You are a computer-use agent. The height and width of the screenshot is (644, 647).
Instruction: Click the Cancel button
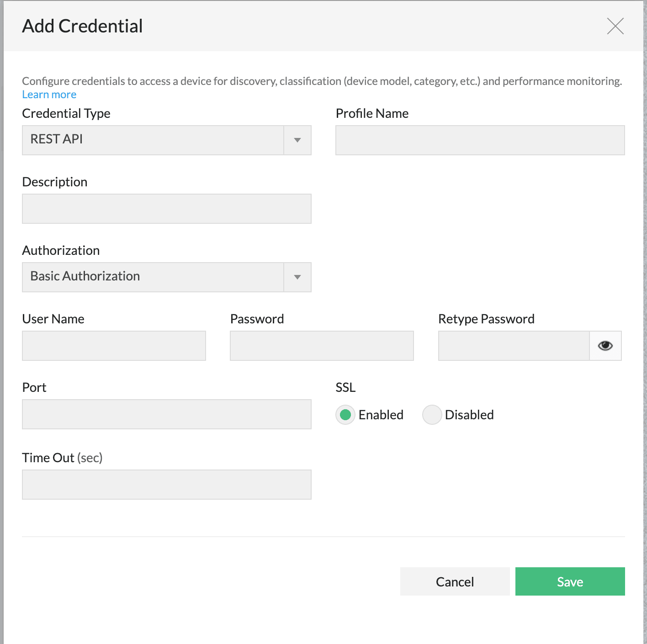click(x=455, y=581)
